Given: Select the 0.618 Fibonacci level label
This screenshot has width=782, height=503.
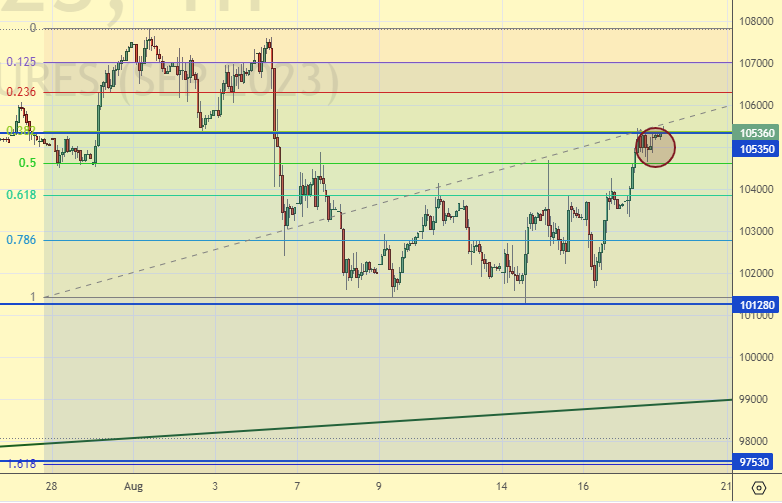Looking at the screenshot, I should (x=21, y=195).
